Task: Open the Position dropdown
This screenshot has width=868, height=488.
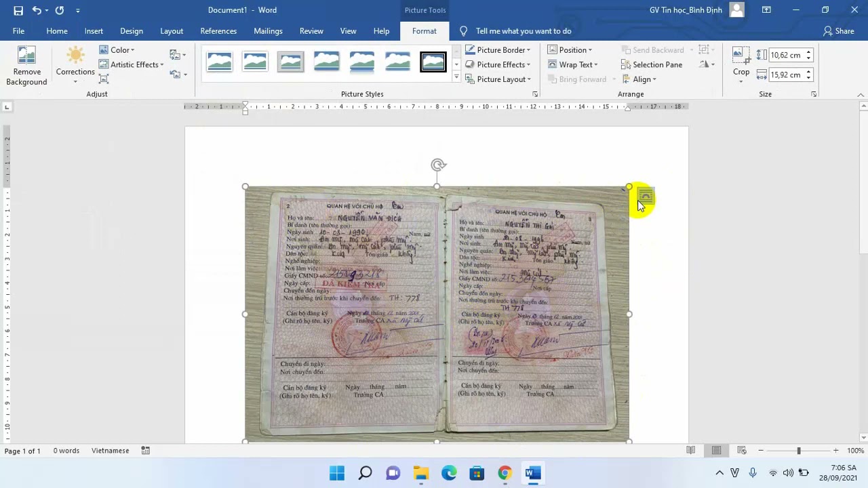Action: pos(570,50)
